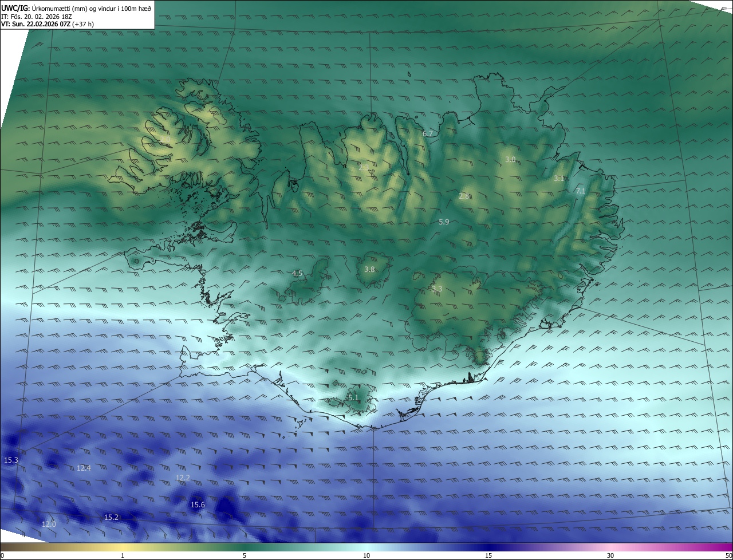Click the map title 'Úrkomumætti (mm) og vindur í 100m hæð'

[x=91, y=8]
